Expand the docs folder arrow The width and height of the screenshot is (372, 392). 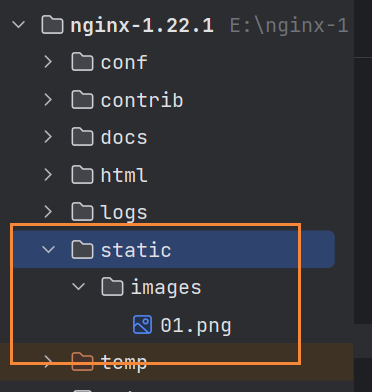[48, 137]
